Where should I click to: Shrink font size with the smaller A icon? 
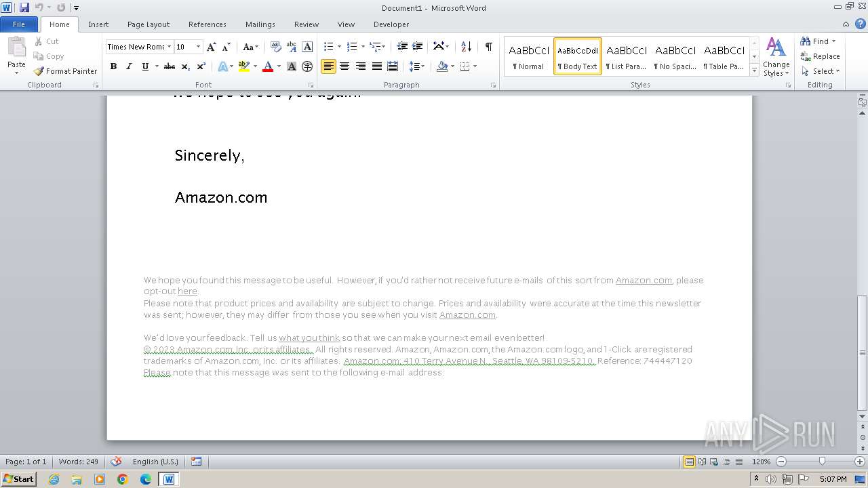226,47
